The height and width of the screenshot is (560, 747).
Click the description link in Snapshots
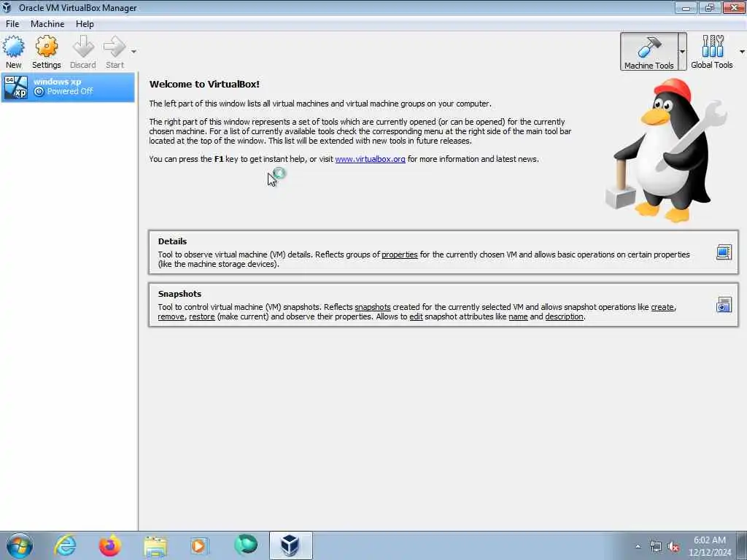click(x=564, y=316)
